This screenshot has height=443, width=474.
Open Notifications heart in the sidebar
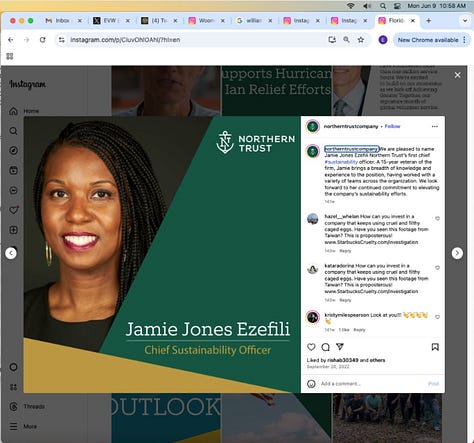point(14,210)
